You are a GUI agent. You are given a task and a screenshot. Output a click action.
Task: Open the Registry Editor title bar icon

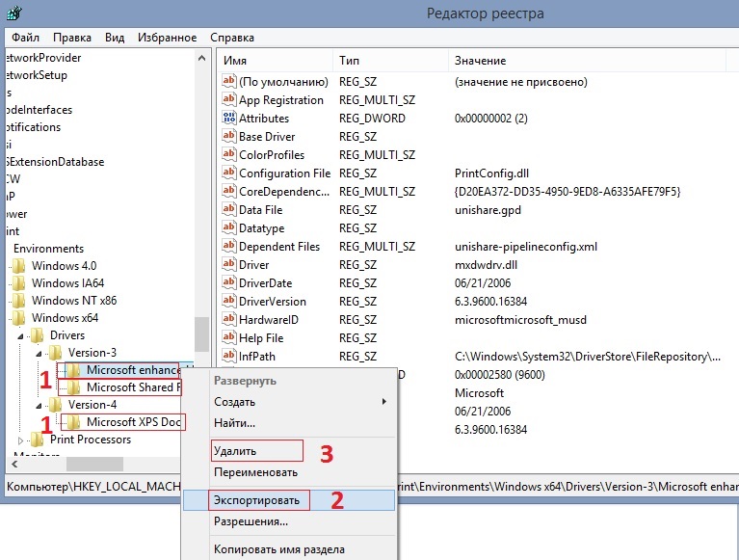pos(13,13)
